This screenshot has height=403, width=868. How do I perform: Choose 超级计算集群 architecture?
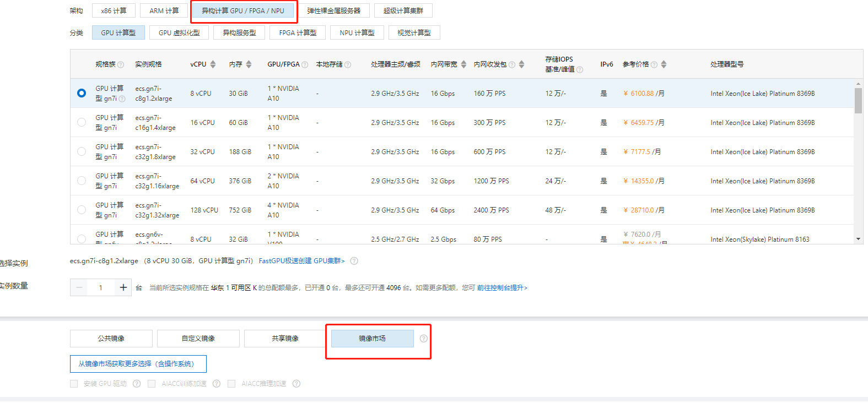click(403, 10)
